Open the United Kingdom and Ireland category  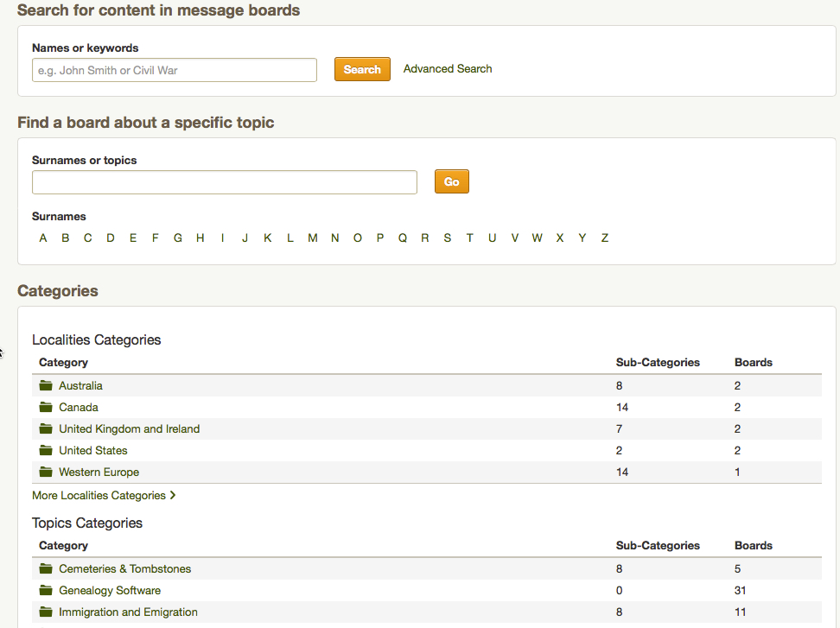(129, 428)
